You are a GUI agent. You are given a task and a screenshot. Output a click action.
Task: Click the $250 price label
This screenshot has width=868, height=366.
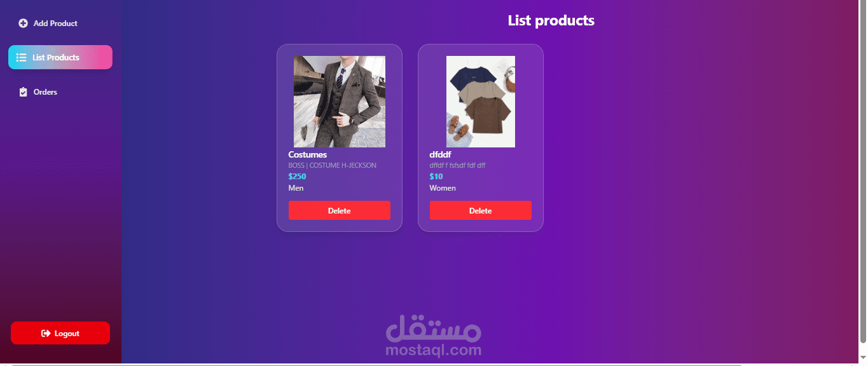[297, 177]
